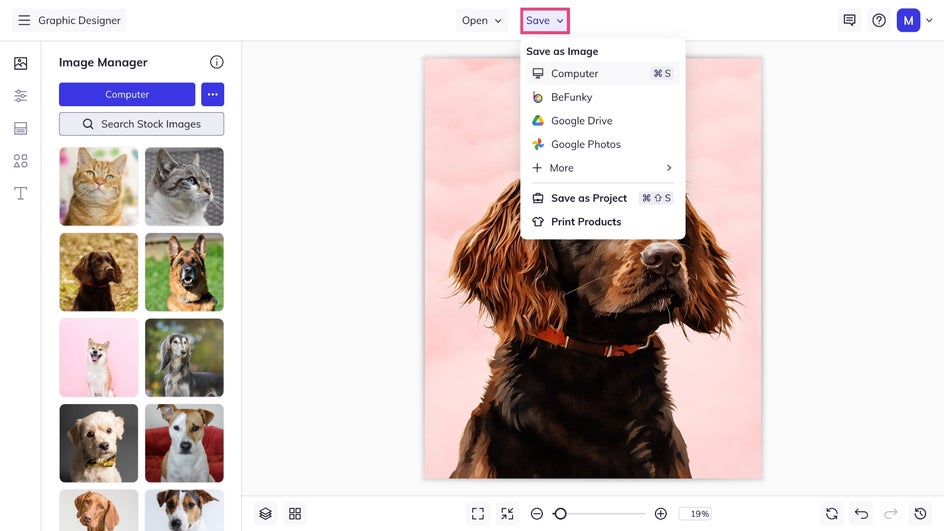Click the fit to screen icon
This screenshot has width=944, height=531.
[x=478, y=514]
